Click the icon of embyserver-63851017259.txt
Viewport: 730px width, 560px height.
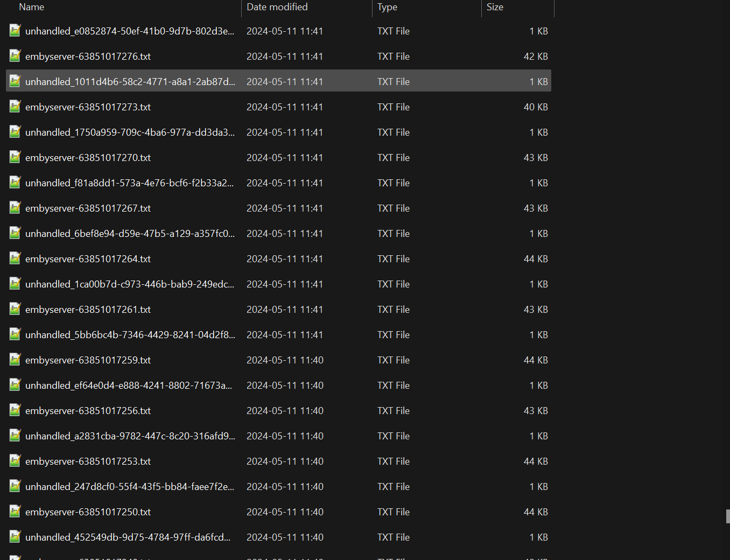[15, 359]
